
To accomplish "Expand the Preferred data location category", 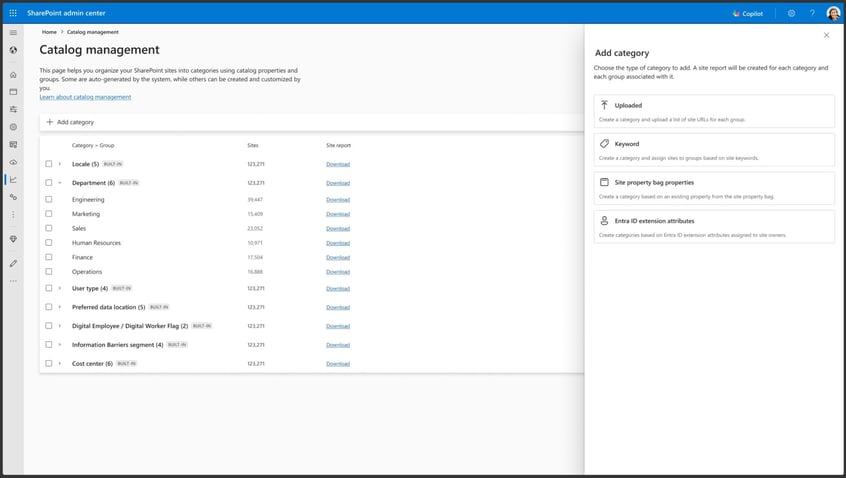I will pyautogui.click(x=60, y=306).
